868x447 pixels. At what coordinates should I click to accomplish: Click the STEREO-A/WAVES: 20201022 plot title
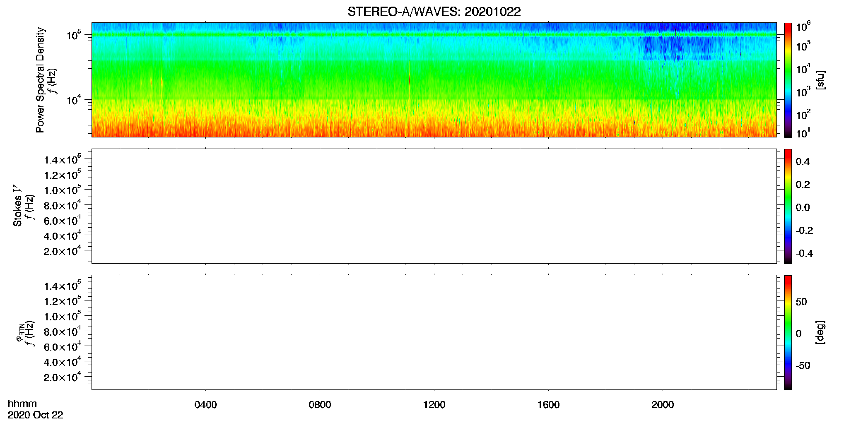click(x=434, y=12)
